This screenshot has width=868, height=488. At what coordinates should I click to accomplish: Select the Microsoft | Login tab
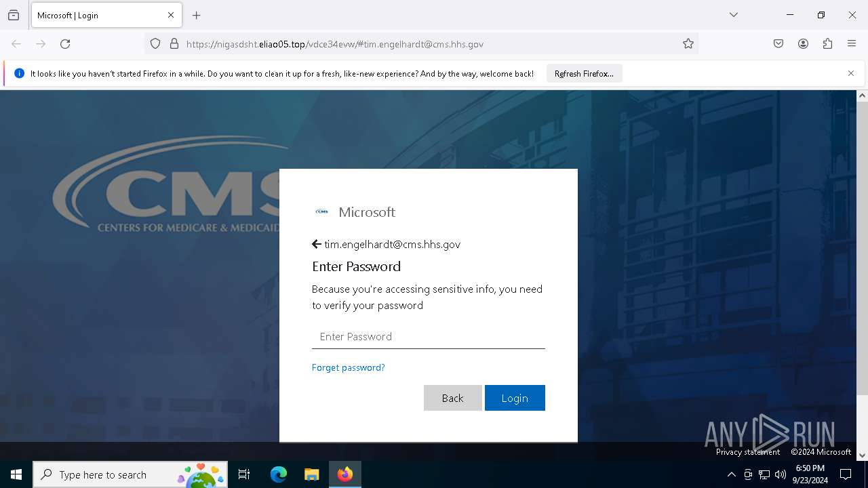pyautogui.click(x=106, y=15)
